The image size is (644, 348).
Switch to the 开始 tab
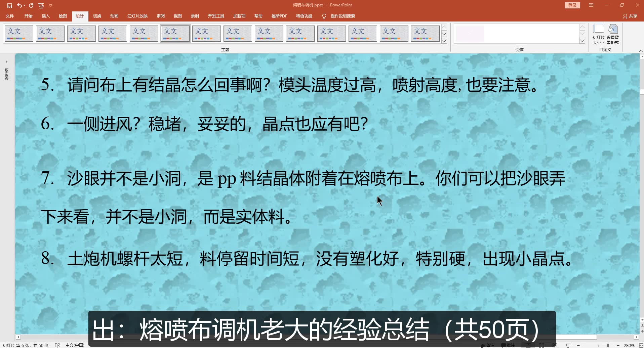29,16
